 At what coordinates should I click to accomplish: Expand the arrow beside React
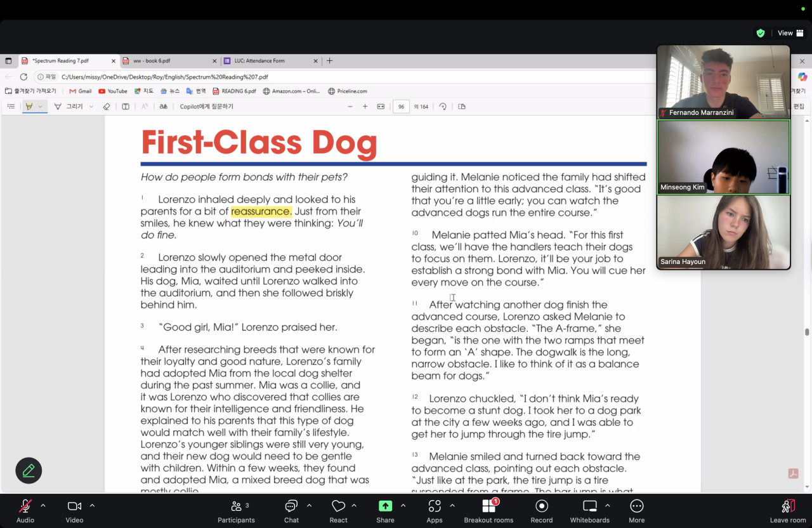[354, 506]
